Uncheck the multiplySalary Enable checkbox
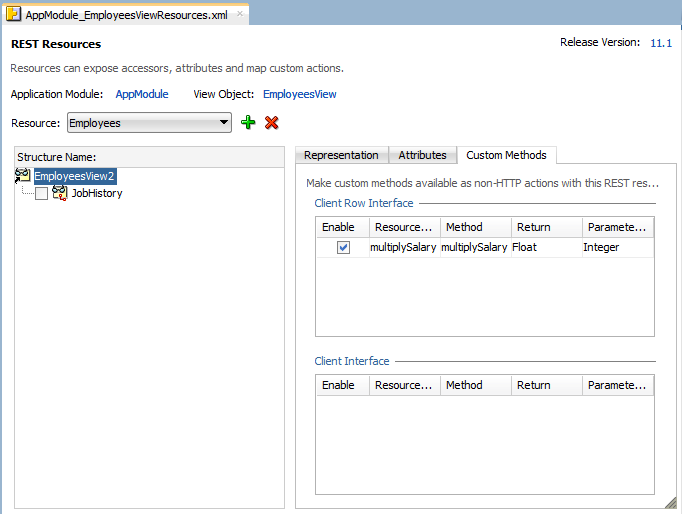The width and height of the screenshot is (682, 514). click(x=343, y=247)
